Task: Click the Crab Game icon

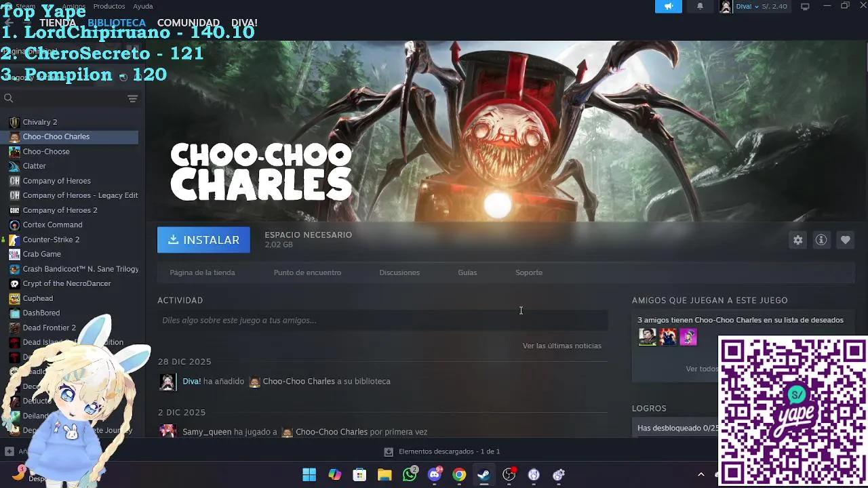Action: [14, 254]
